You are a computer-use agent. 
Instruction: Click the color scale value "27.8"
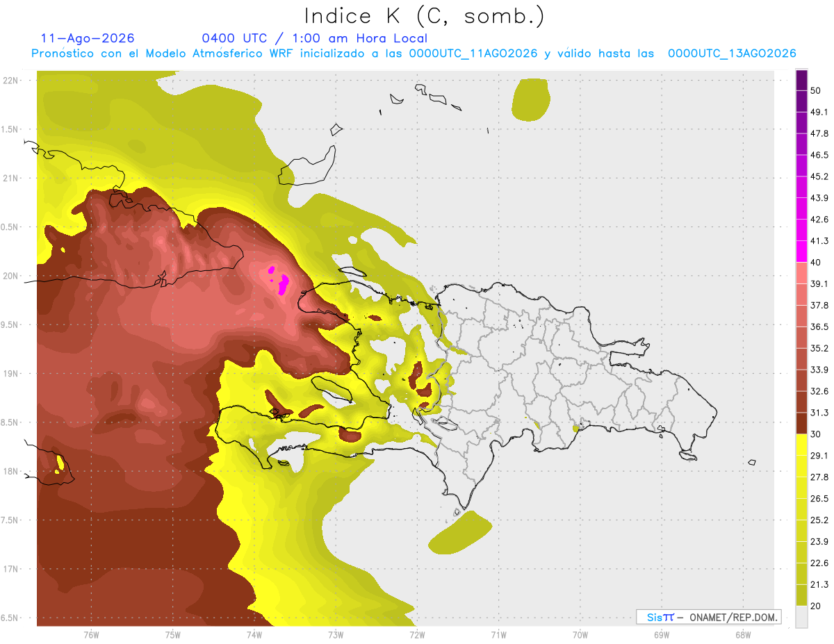pos(819,477)
